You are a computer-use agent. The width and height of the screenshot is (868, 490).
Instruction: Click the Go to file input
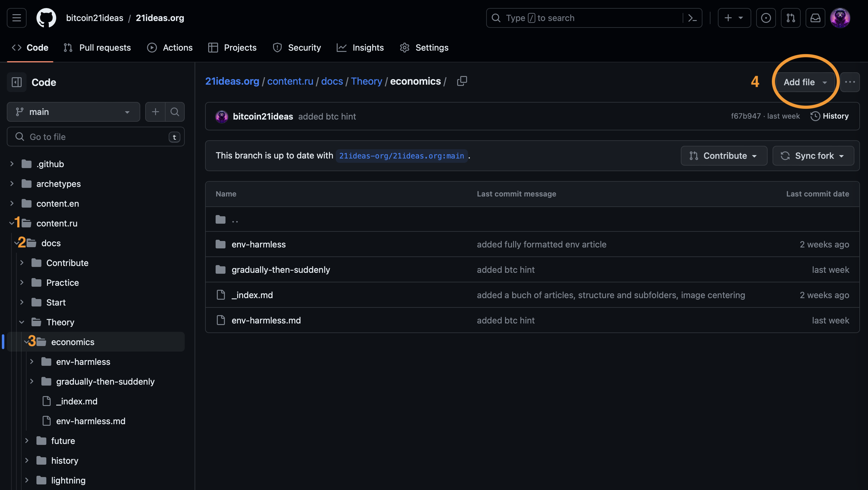click(x=96, y=137)
